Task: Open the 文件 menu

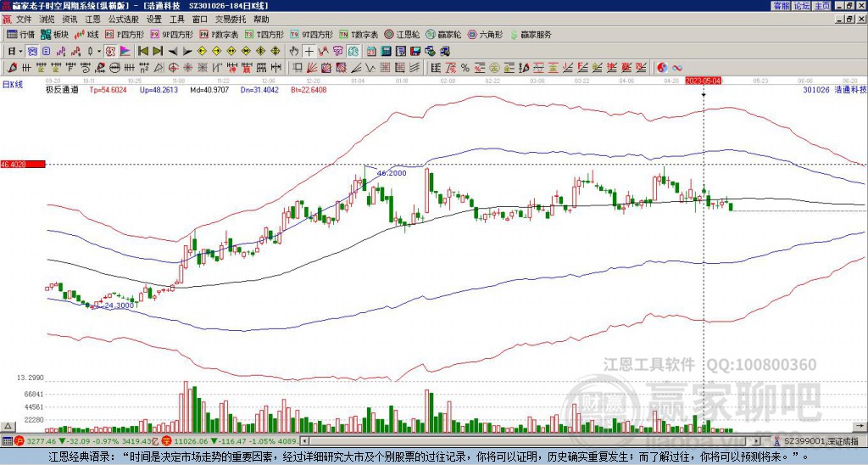Action: point(24,20)
